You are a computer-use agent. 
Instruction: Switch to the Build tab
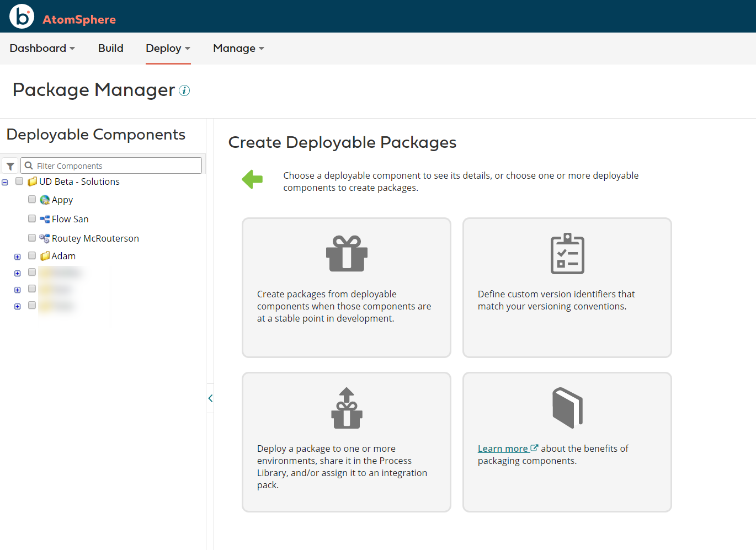(110, 48)
